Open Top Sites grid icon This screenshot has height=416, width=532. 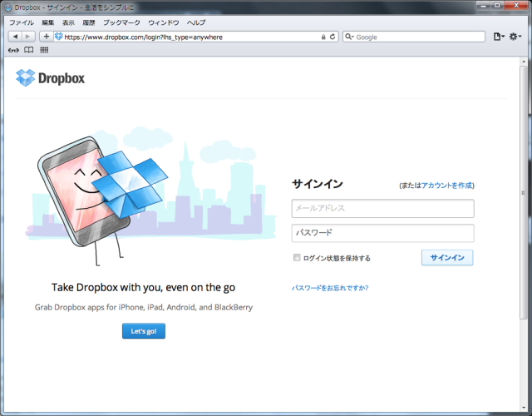tap(44, 50)
